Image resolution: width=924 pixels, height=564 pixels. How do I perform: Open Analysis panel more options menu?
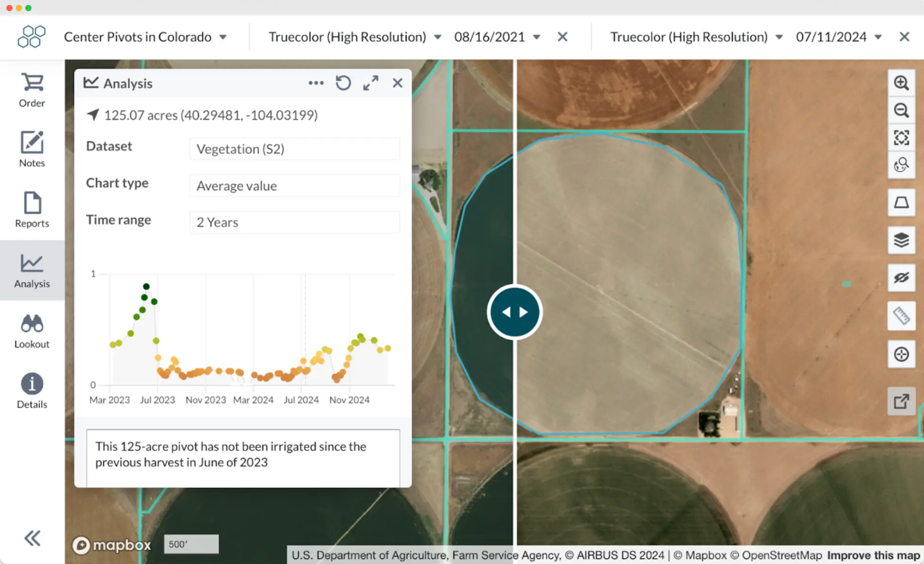(x=316, y=83)
